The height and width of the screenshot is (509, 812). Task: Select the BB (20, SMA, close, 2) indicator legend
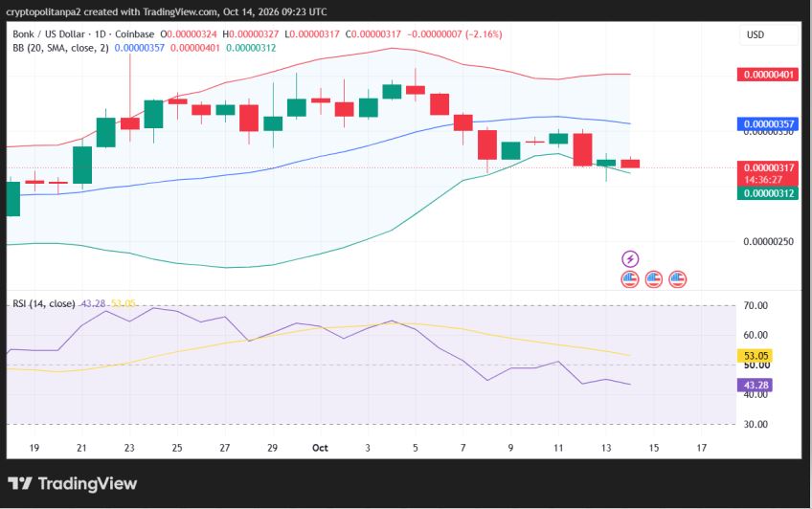[x=60, y=48]
